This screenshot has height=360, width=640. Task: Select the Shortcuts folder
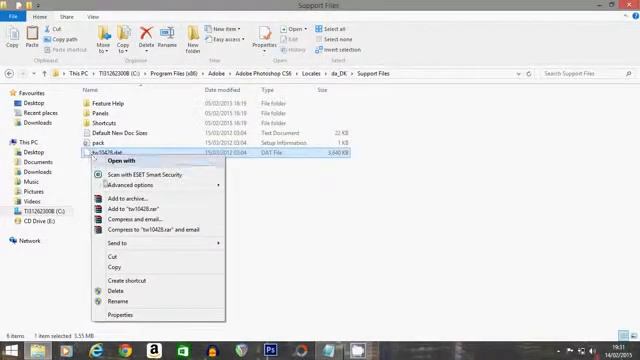click(x=104, y=123)
